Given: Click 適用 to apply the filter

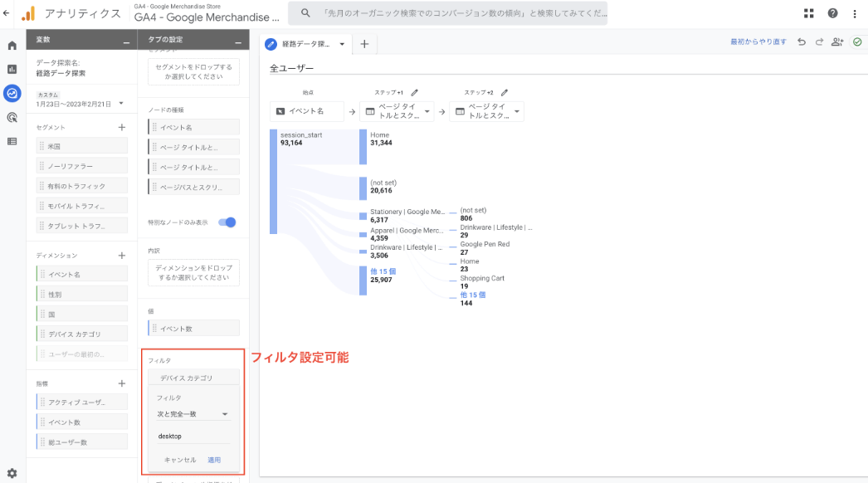Looking at the screenshot, I should coord(214,460).
